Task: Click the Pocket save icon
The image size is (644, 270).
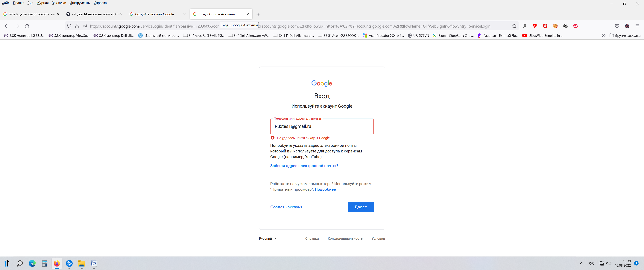Action: (617, 26)
